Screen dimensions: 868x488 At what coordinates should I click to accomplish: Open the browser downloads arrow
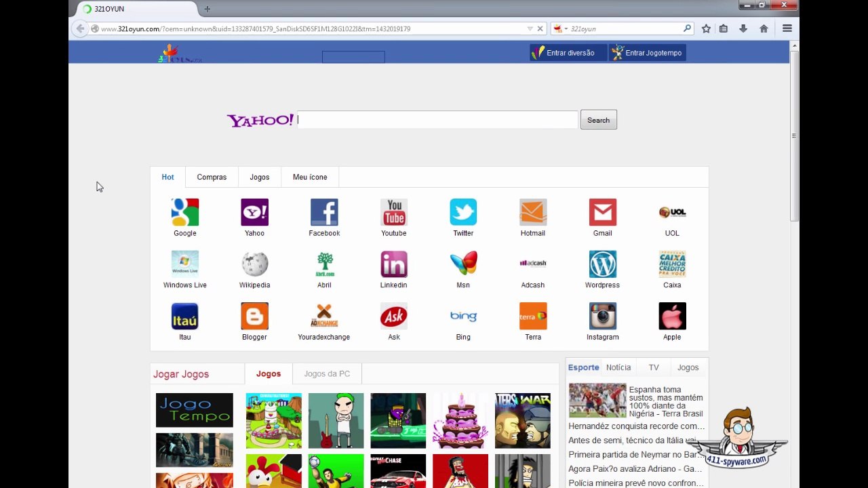[x=743, y=28]
